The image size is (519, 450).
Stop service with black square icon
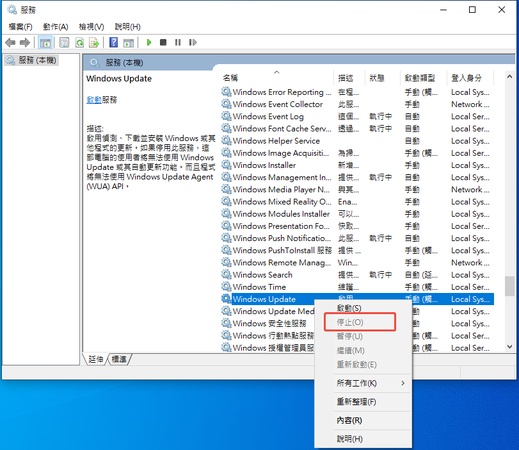point(163,42)
